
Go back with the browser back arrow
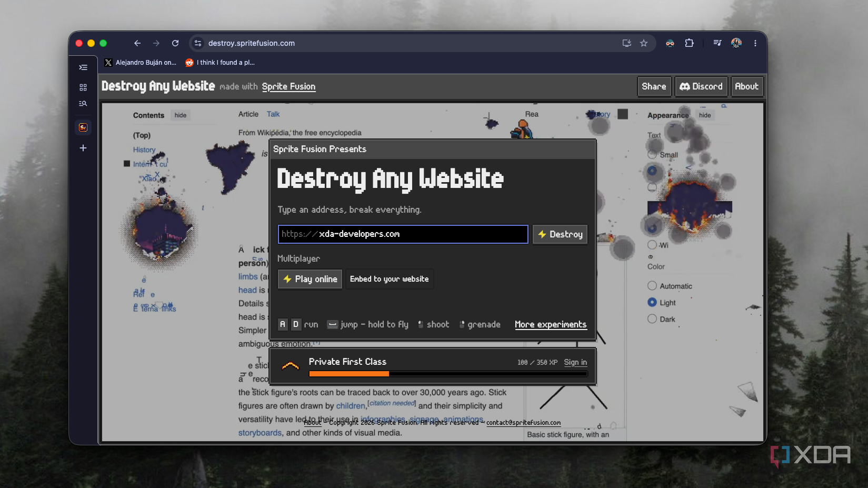coord(137,43)
